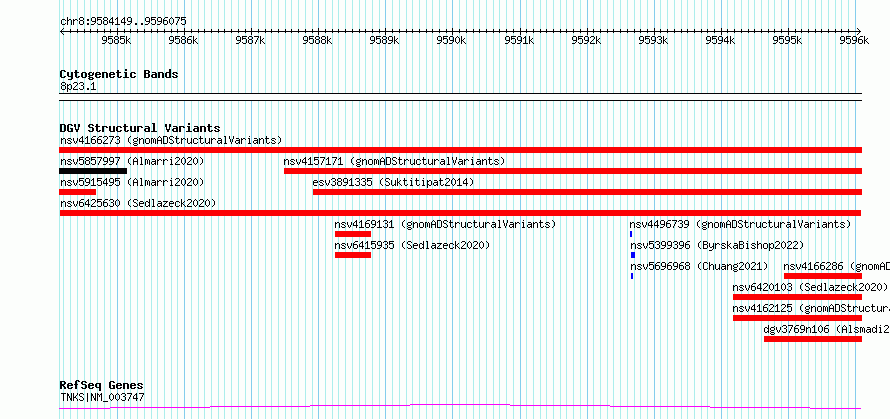Click the 9587k ruler tick label

(250, 40)
